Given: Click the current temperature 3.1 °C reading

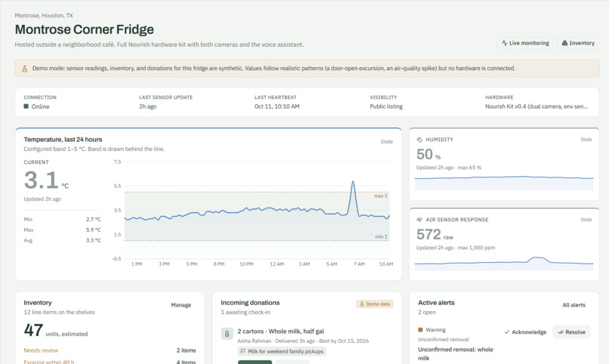Looking at the screenshot, I should (x=46, y=180).
